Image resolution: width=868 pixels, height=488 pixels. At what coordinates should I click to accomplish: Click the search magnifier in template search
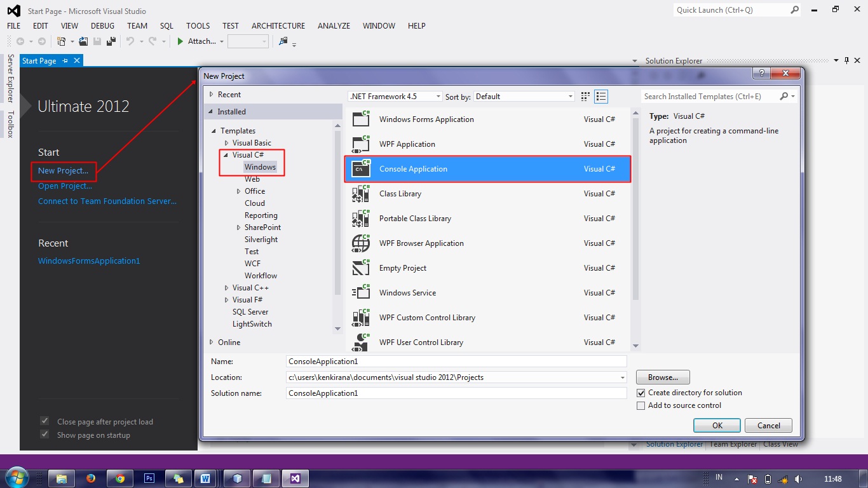click(x=785, y=96)
